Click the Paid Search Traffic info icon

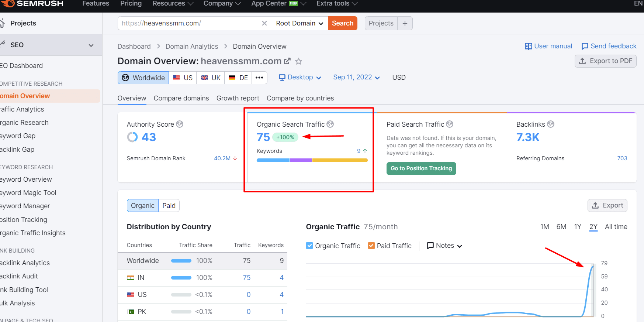[450, 124]
